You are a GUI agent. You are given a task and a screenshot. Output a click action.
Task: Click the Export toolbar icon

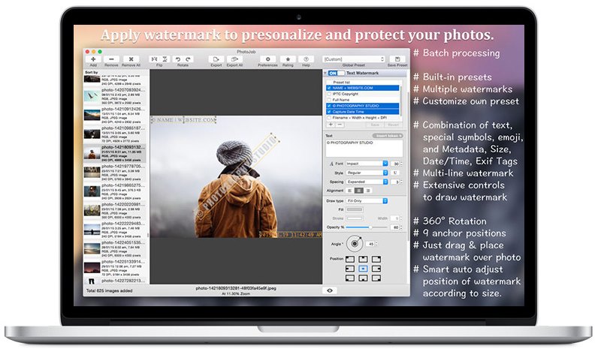coord(216,59)
